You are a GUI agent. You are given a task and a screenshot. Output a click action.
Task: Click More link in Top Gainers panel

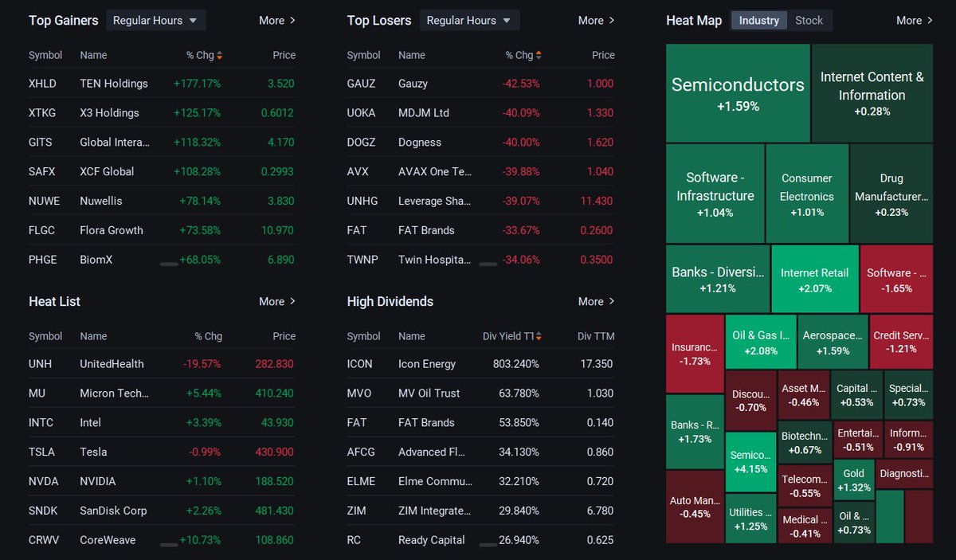pyautogui.click(x=277, y=21)
